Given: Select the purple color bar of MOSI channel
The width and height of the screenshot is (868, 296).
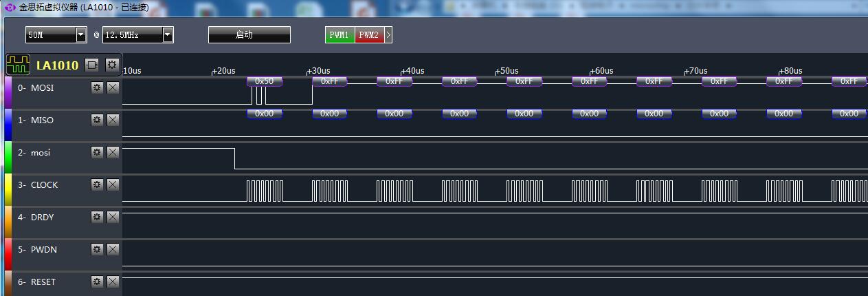Looking at the screenshot, I should pyautogui.click(x=8, y=93).
